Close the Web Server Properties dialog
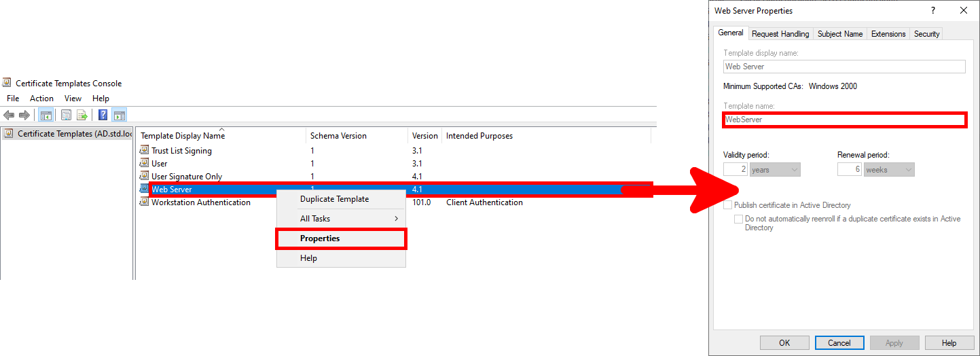Viewport: 980px width, 356px height. [x=964, y=10]
